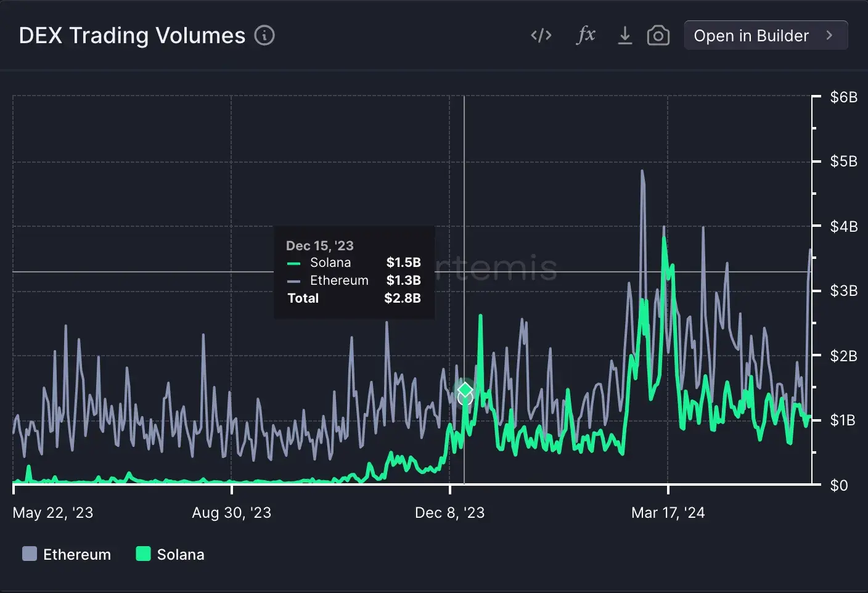Select the Solana $1.5B tooltip value
Image resolution: width=868 pixels, height=593 pixels.
tap(403, 263)
